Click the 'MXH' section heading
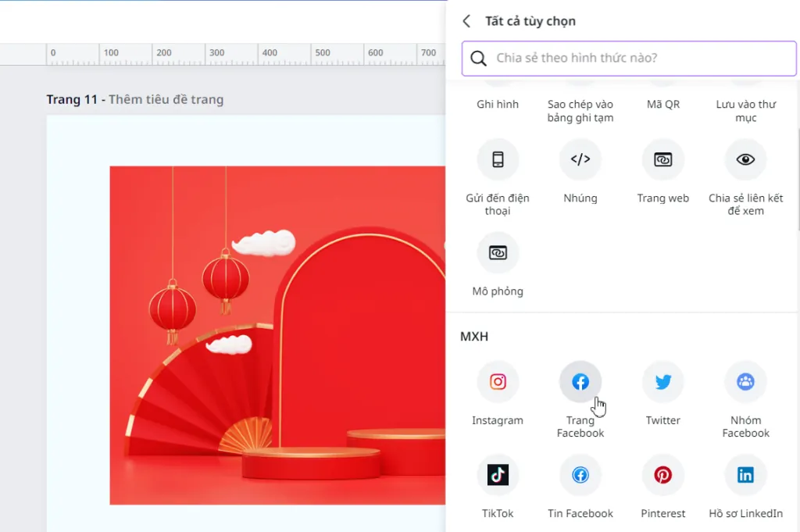Viewport: 800px width, 532px height. click(x=474, y=337)
